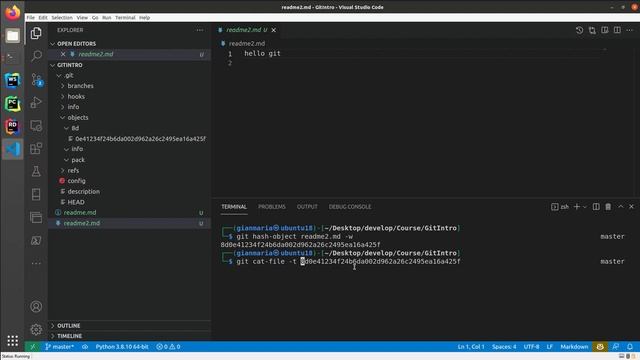
Task: Open the Run and Debug view
Action: click(36, 102)
